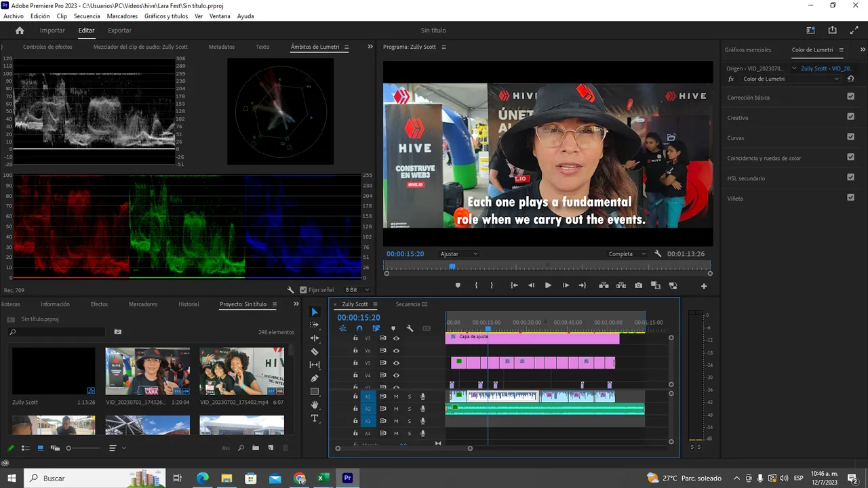This screenshot has width=868, height=488.
Task: Select the Selection arrow tool
Action: [315, 312]
